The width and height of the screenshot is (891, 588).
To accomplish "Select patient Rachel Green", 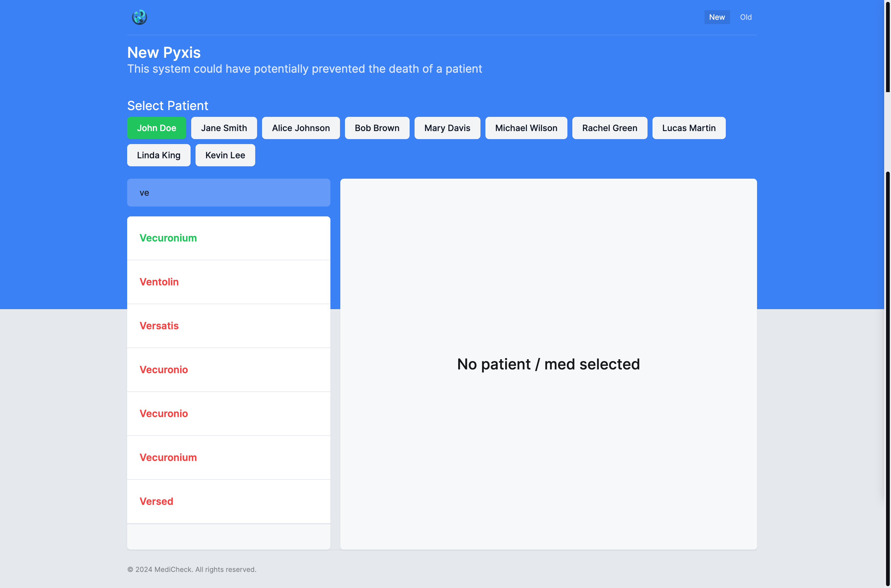I will coord(609,128).
